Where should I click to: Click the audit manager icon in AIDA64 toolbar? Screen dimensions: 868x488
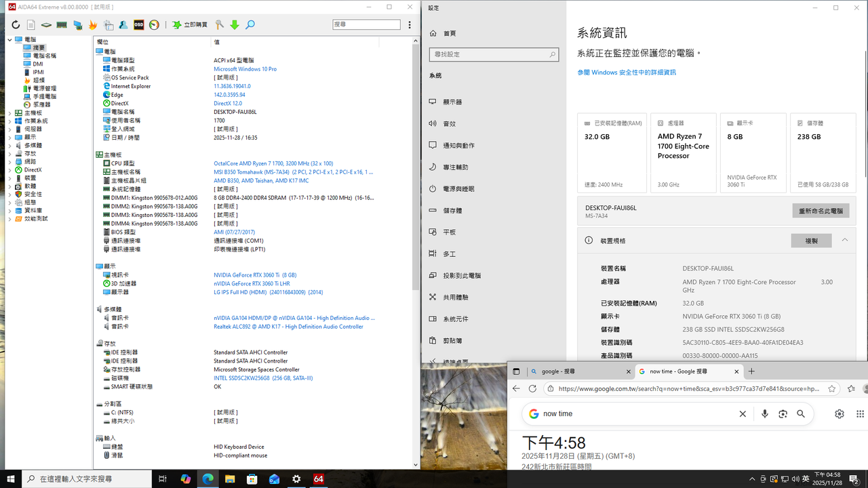108,25
